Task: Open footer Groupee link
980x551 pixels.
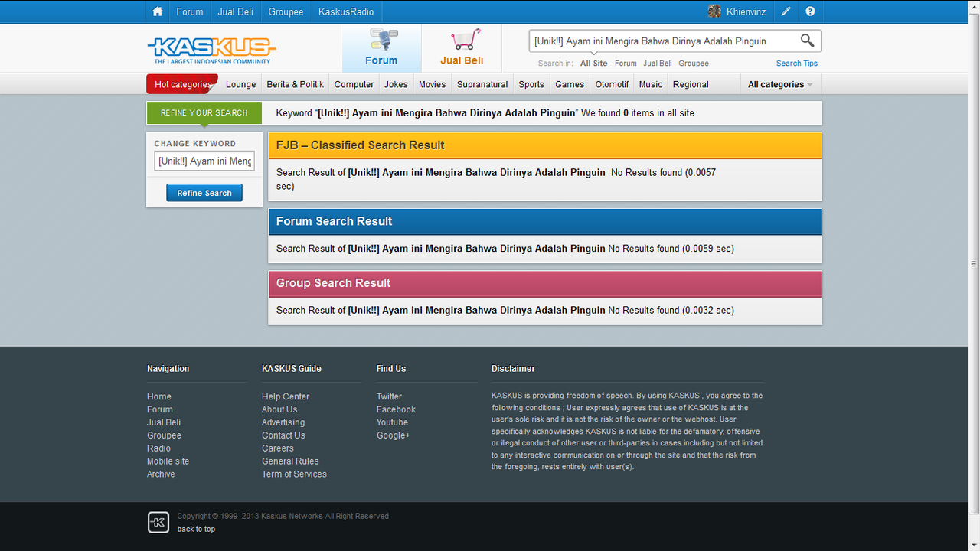Action: [164, 435]
